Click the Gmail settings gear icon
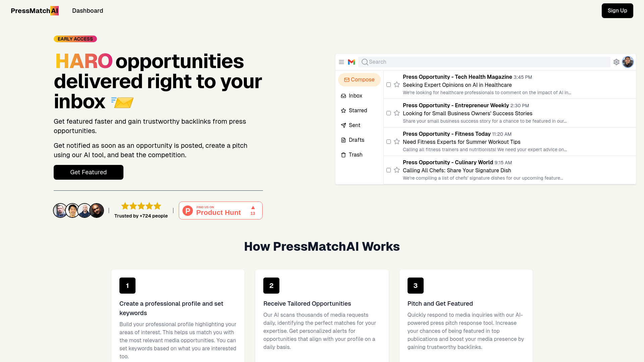The image size is (644, 362). 616,62
